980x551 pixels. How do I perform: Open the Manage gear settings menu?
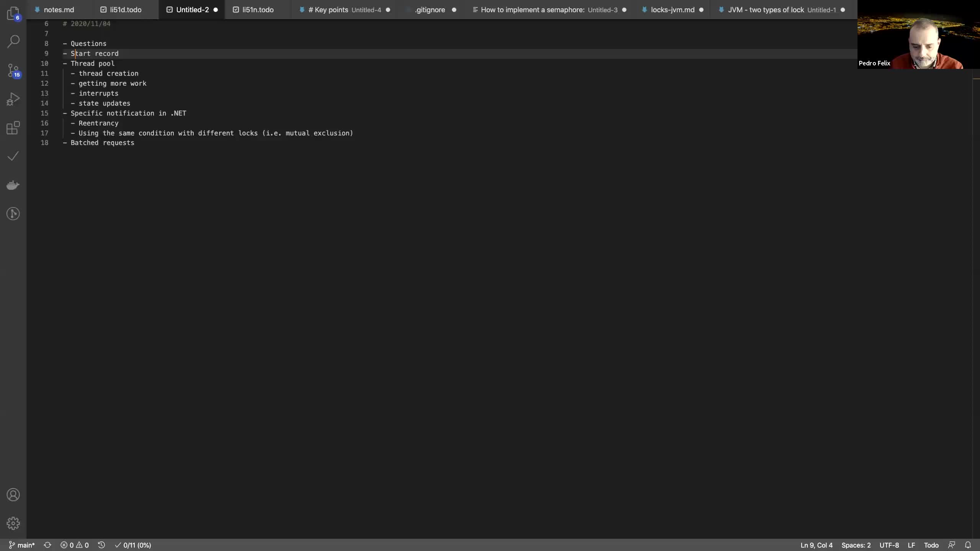(x=13, y=523)
